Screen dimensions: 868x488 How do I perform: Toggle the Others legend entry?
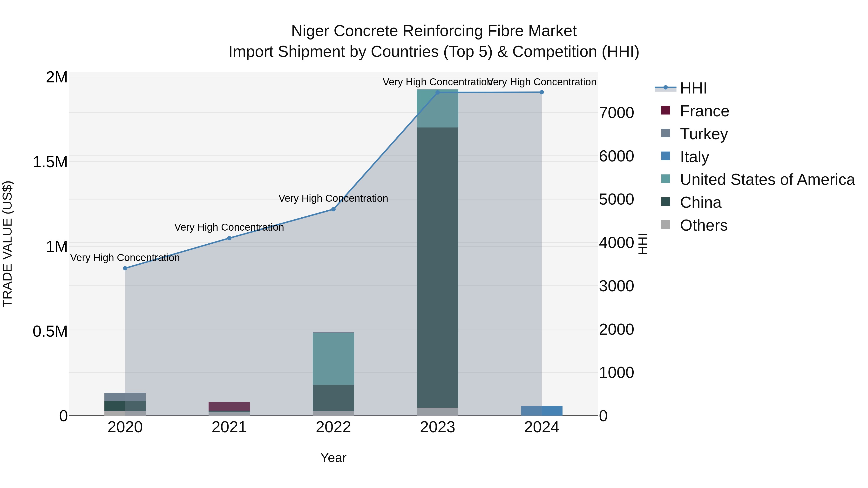(694, 225)
